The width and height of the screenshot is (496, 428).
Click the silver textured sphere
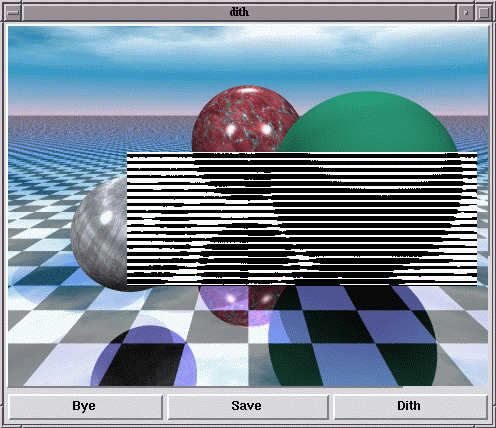(100, 233)
